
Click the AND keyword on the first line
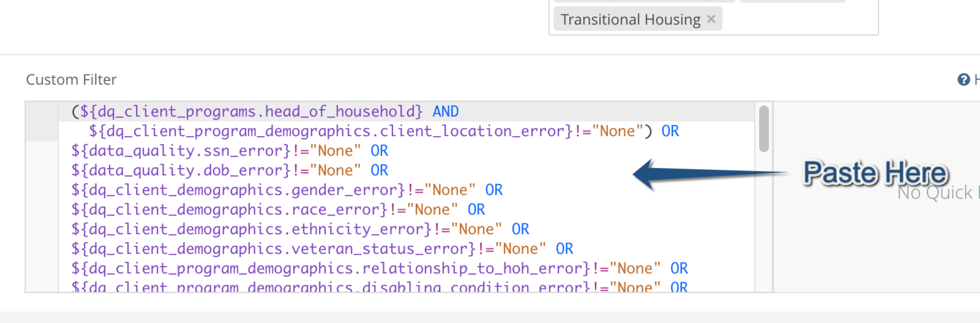[446, 112]
